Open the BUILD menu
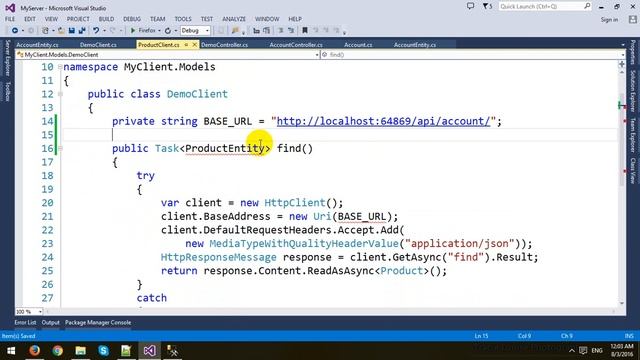The width and height of the screenshot is (640, 360). coord(106,19)
